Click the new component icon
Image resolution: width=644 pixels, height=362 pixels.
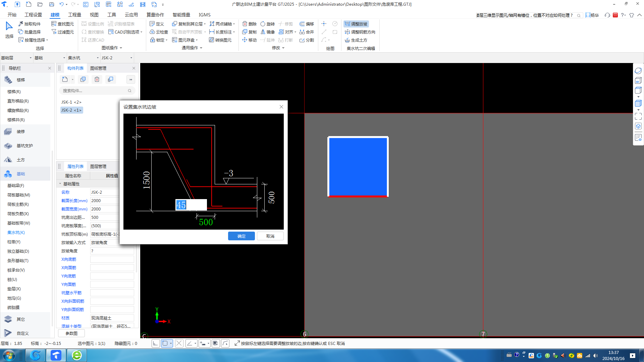pyautogui.click(x=65, y=79)
